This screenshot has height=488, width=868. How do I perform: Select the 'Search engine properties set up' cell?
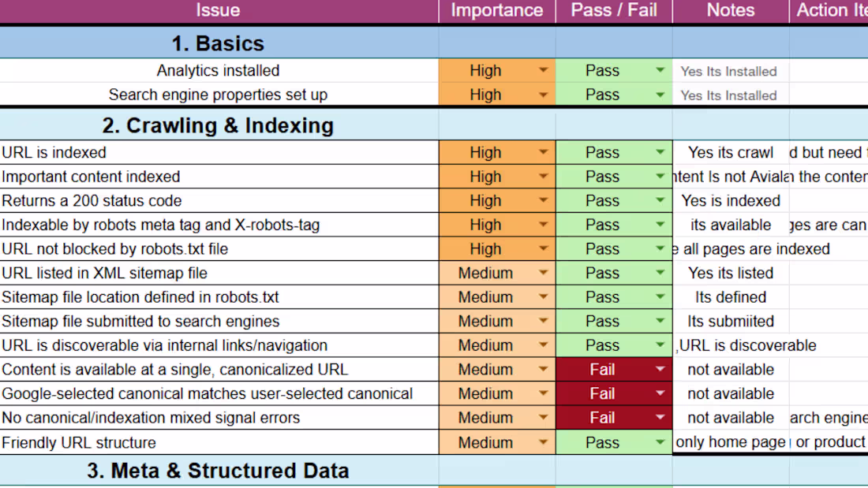tap(218, 95)
